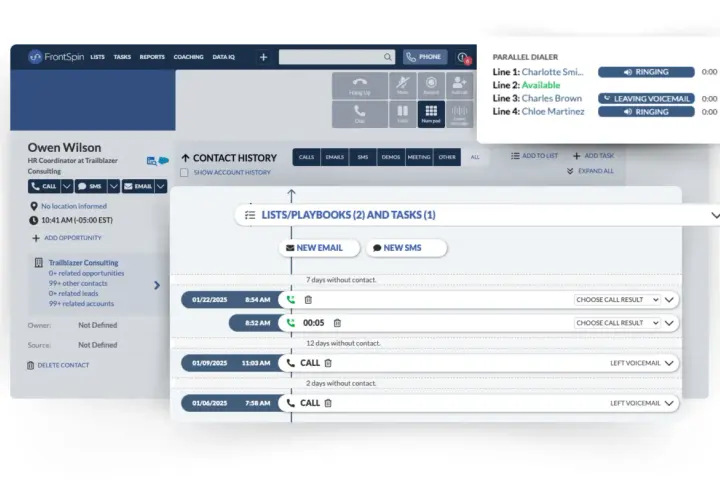This screenshot has width=720, height=500.
Task: Filter contact history by Meeting tab
Action: click(419, 157)
